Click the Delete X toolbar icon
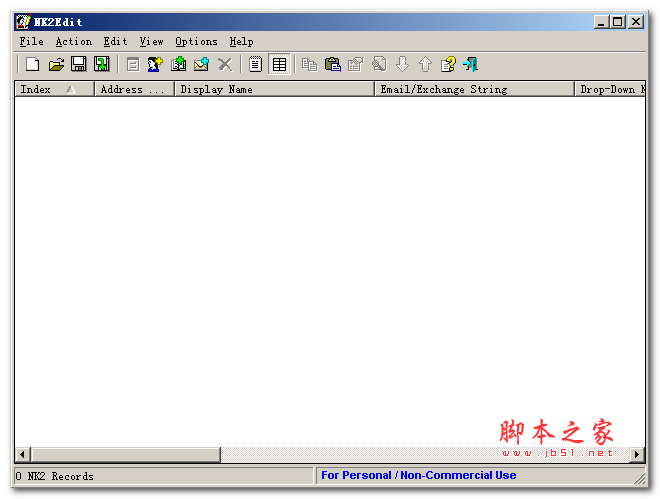This screenshot has width=660, height=499. pos(225,65)
